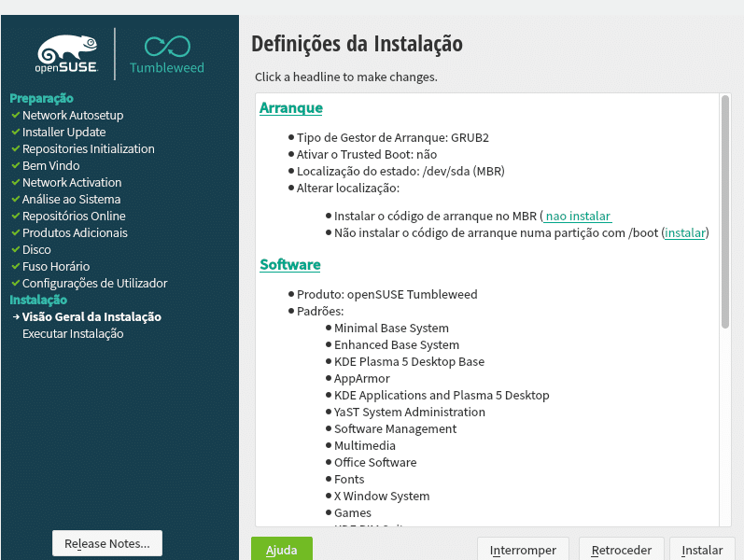The height and width of the screenshot is (560, 744).
Task: Select the Executar Instalação step
Action: click(x=73, y=333)
